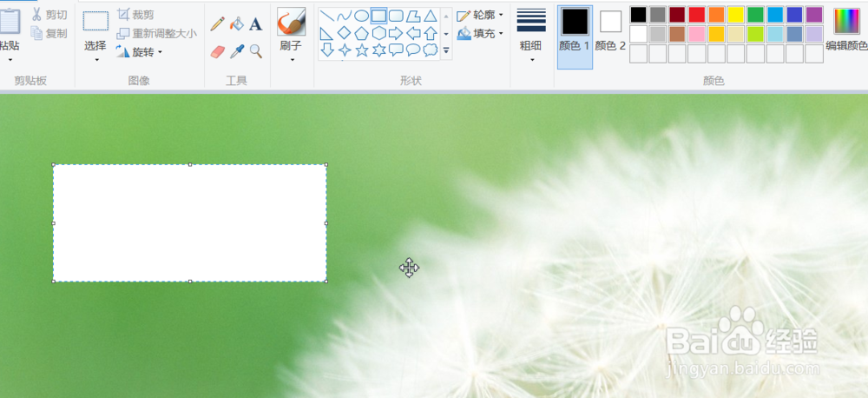This screenshot has width=868, height=398.
Task: Pick the lime green palette swatch
Action: pos(755,34)
